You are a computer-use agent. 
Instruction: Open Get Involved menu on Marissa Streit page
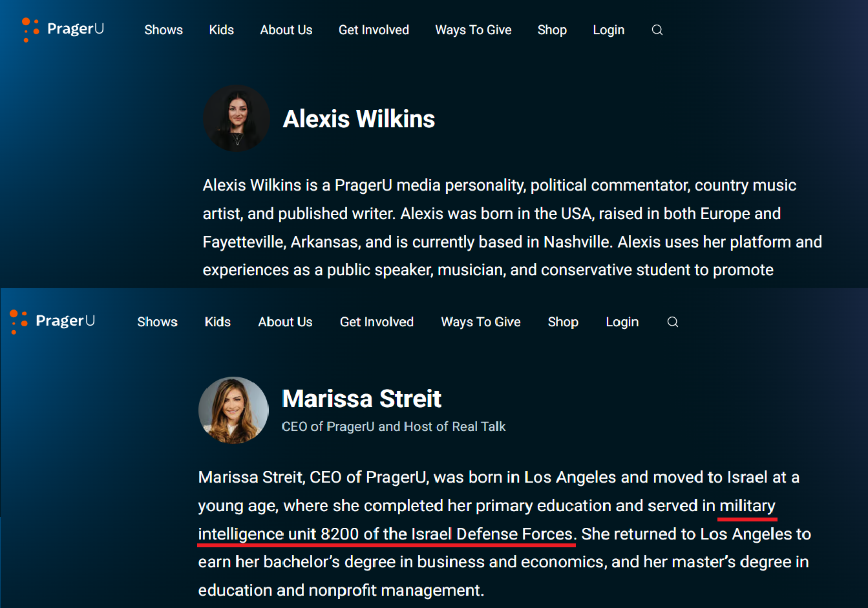pyautogui.click(x=377, y=322)
